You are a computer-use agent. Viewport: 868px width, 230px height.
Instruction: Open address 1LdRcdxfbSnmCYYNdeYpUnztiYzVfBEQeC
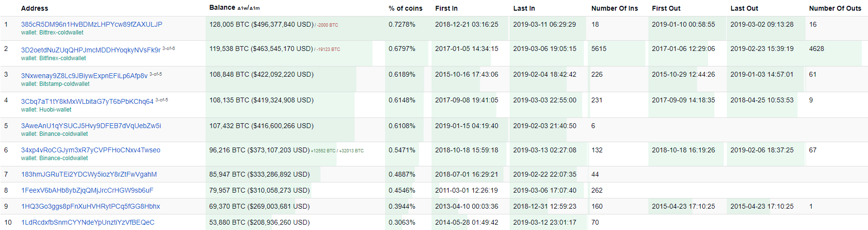pos(88,222)
